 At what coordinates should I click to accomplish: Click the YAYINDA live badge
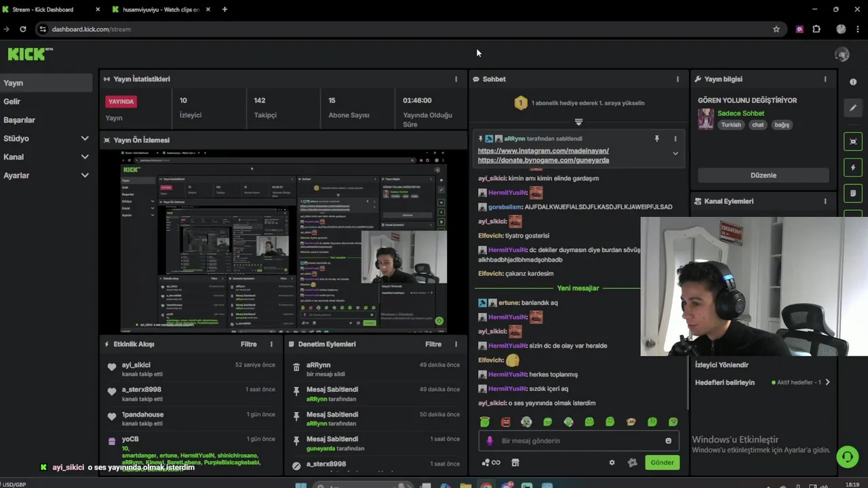pyautogui.click(x=121, y=102)
